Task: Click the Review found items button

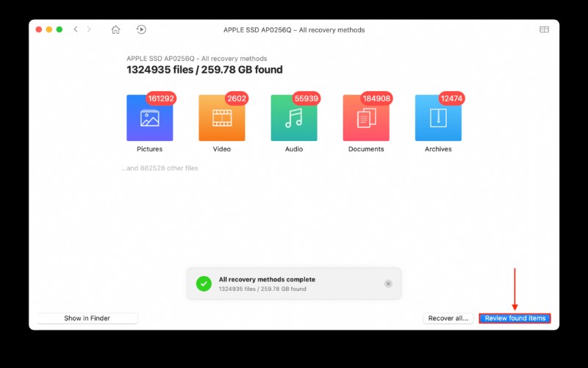Action: point(515,318)
